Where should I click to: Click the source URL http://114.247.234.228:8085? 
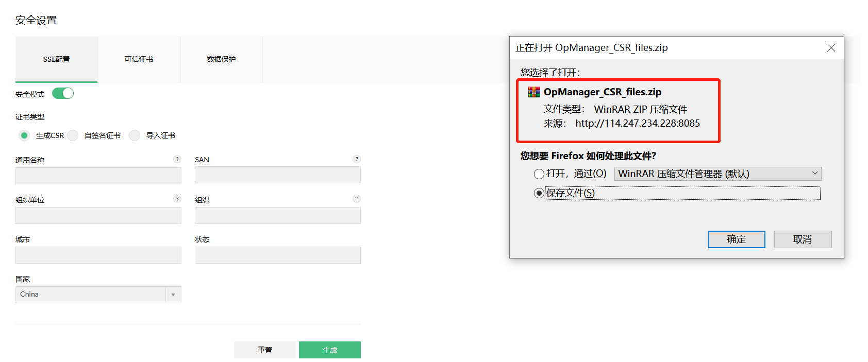tap(638, 124)
